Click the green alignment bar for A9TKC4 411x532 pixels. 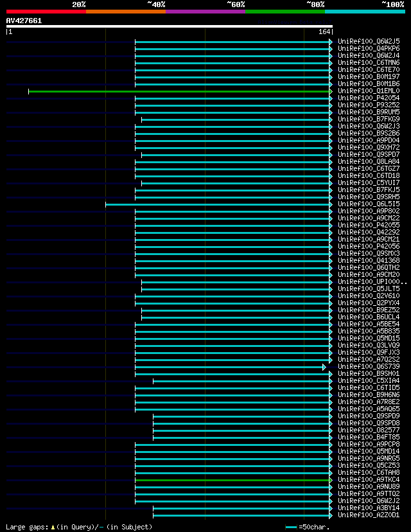click(x=234, y=480)
